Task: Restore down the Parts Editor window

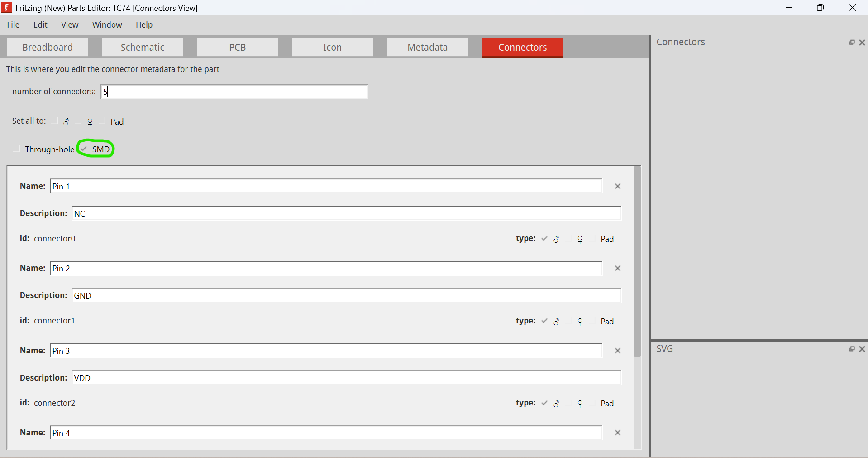Action: click(x=820, y=8)
